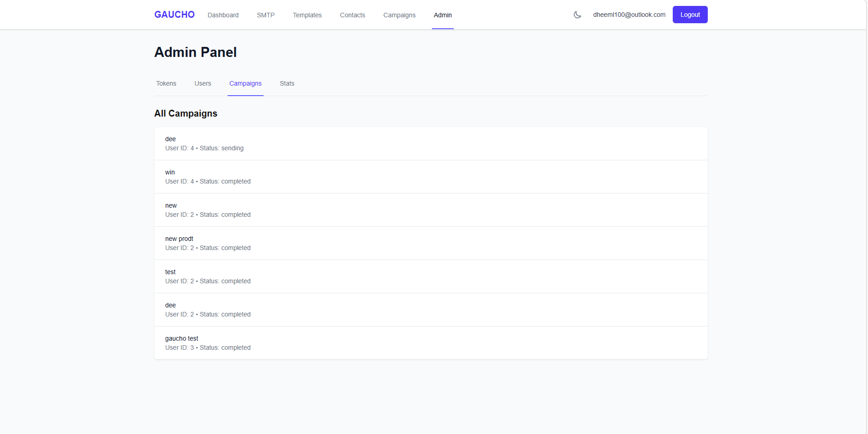868x434 pixels.
Task: Toggle dark mode with the moon icon
Action: click(577, 15)
